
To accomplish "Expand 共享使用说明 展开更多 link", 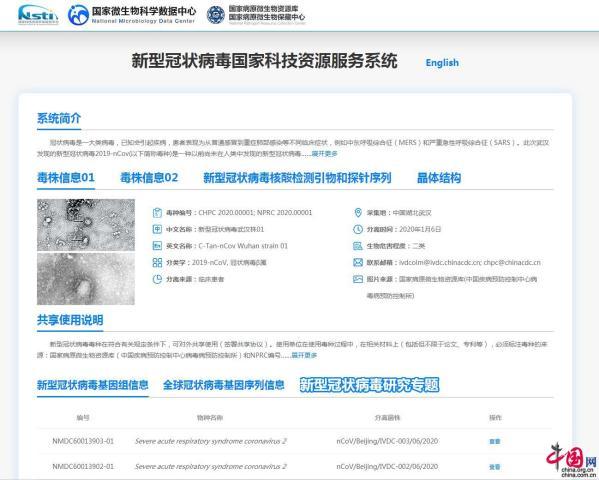I will [x=304, y=355].
